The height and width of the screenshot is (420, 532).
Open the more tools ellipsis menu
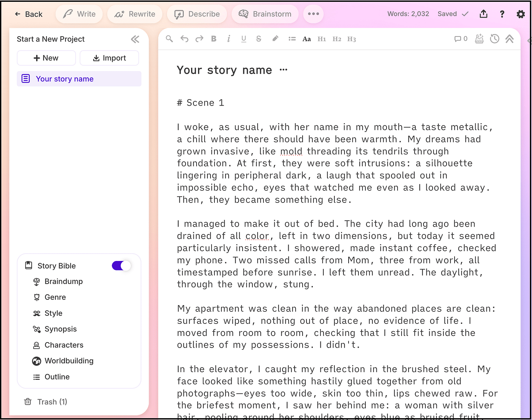point(313,14)
